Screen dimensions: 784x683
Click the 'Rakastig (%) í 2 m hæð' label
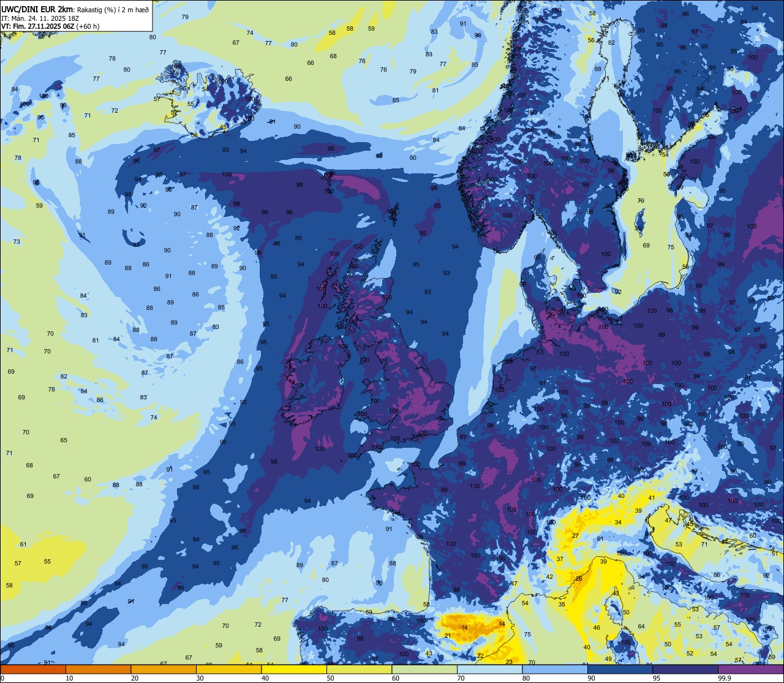(x=114, y=9)
